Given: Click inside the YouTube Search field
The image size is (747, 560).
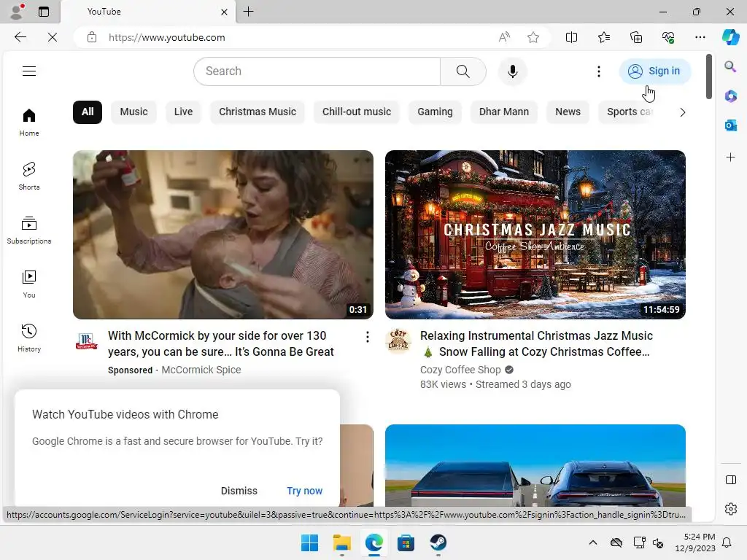Looking at the screenshot, I should [317, 71].
